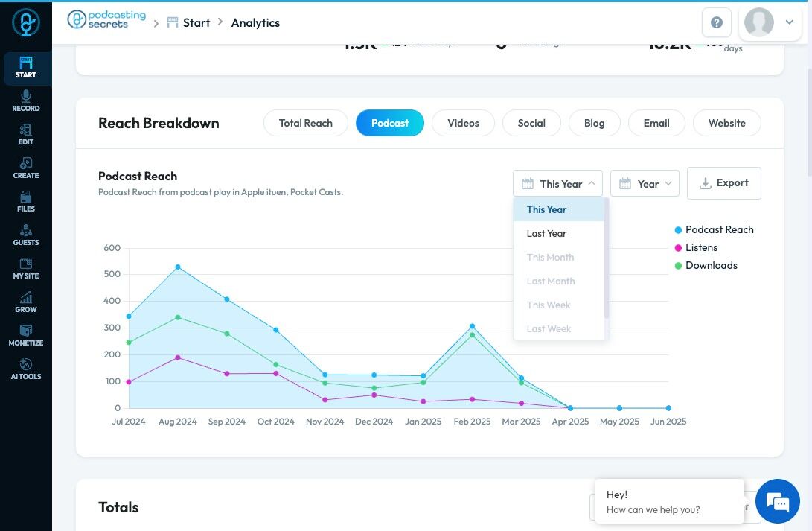Image resolution: width=812 pixels, height=531 pixels.
Task: Click the Aug 2024 Downloads data point
Action: (178, 317)
